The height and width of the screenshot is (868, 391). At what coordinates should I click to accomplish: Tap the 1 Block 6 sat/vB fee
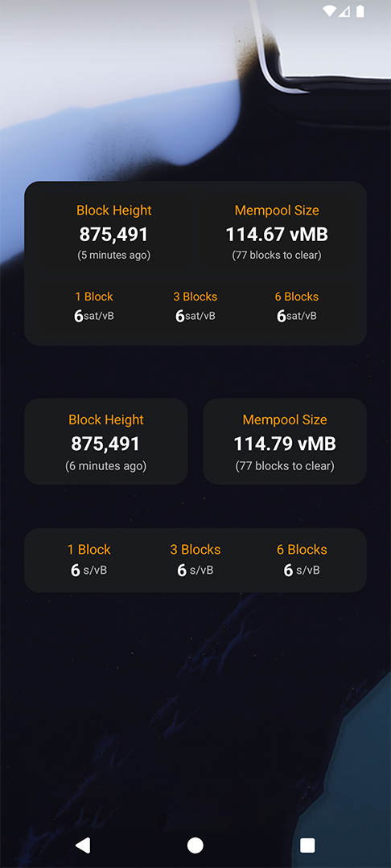pyautogui.click(x=94, y=306)
